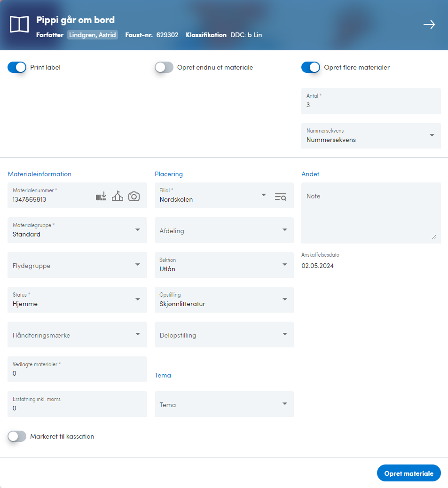Expand the Afdeling dropdown
The width and height of the screenshot is (448, 488).
click(x=224, y=230)
